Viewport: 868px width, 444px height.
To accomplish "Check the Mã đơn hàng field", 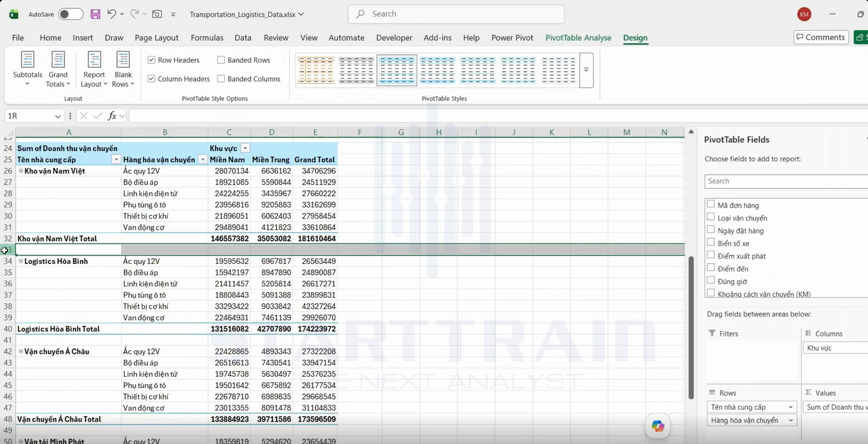I will (711, 204).
